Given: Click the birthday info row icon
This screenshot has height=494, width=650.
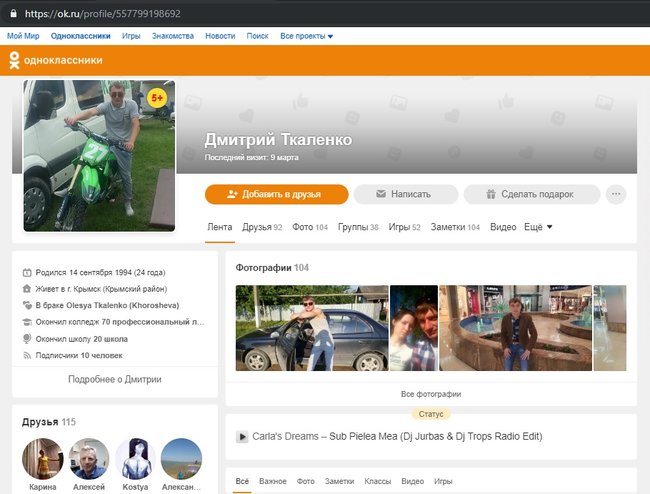Looking at the screenshot, I should pyautogui.click(x=27, y=272).
